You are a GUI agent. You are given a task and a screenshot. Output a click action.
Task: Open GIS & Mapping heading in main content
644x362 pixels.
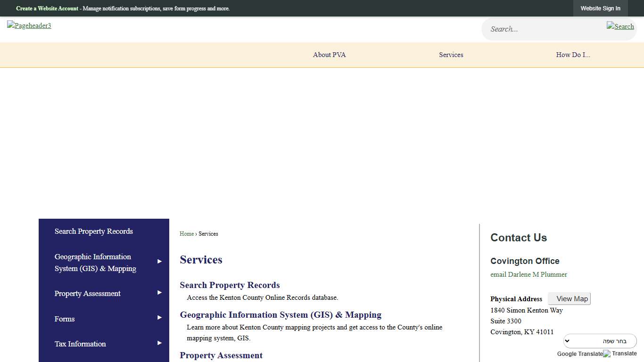point(281,315)
